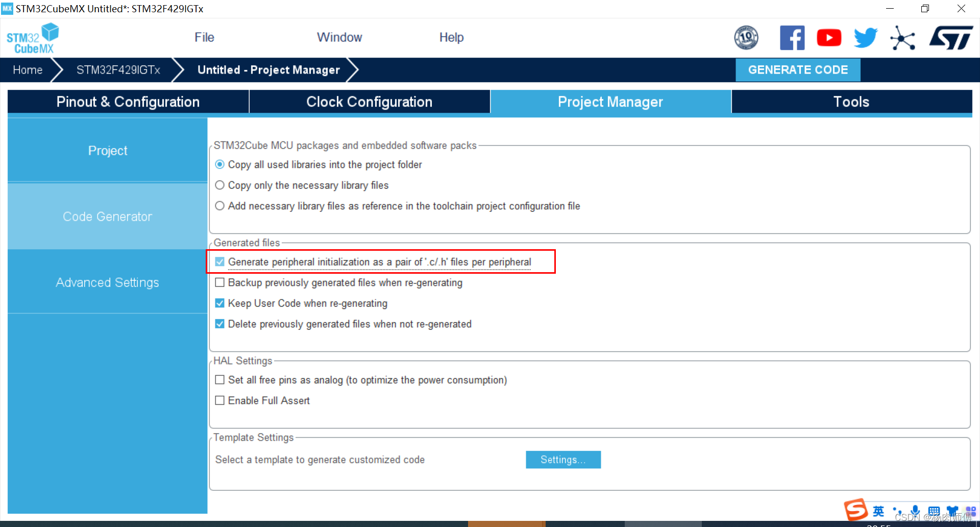Click Untitled - Project Manager breadcrumb
This screenshot has height=527, width=980.
click(268, 70)
